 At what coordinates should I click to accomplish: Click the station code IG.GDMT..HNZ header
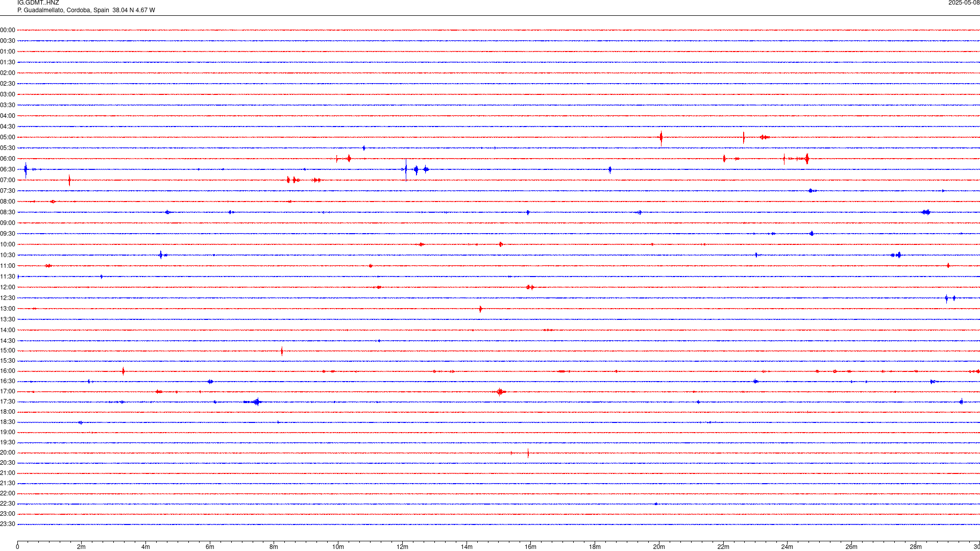point(38,3)
